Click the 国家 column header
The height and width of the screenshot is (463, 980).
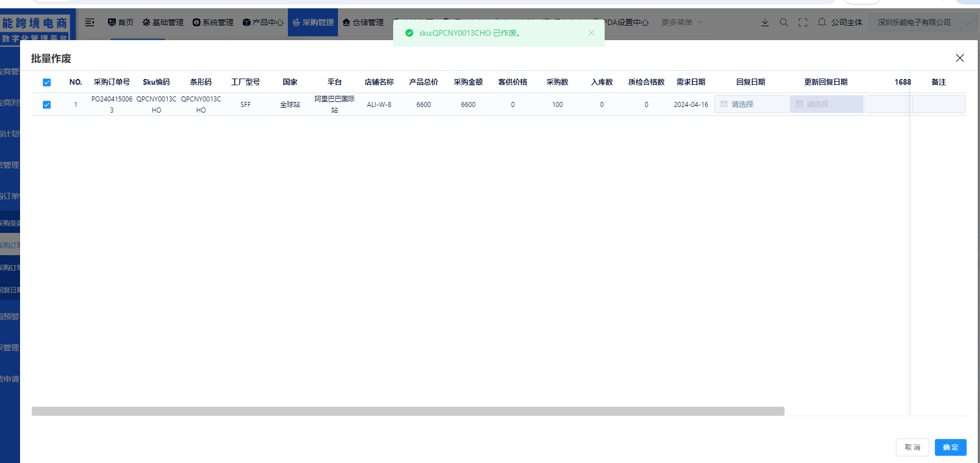click(290, 82)
